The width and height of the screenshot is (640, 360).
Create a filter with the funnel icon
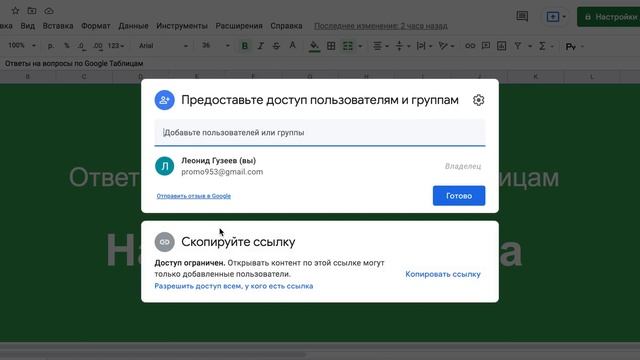tap(518, 46)
